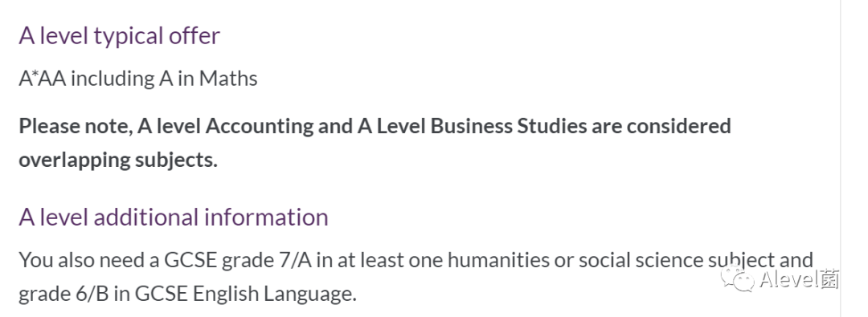Click the 'You also need' sentence start
Viewport: 868px width, 317px height.
point(83,259)
